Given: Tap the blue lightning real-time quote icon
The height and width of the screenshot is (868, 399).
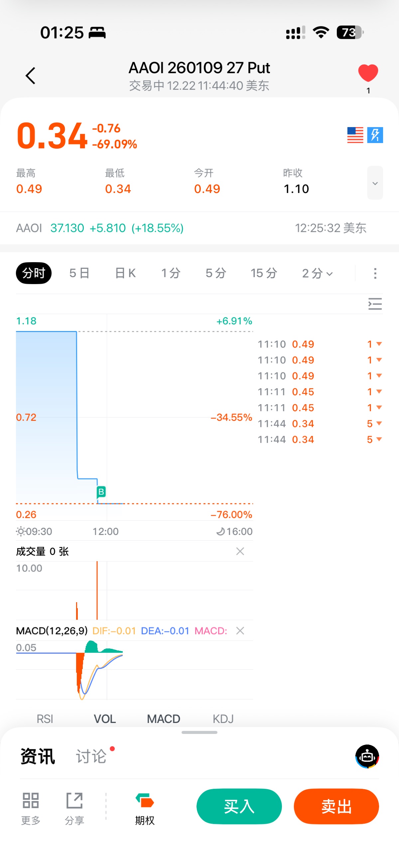Looking at the screenshot, I should point(375,135).
